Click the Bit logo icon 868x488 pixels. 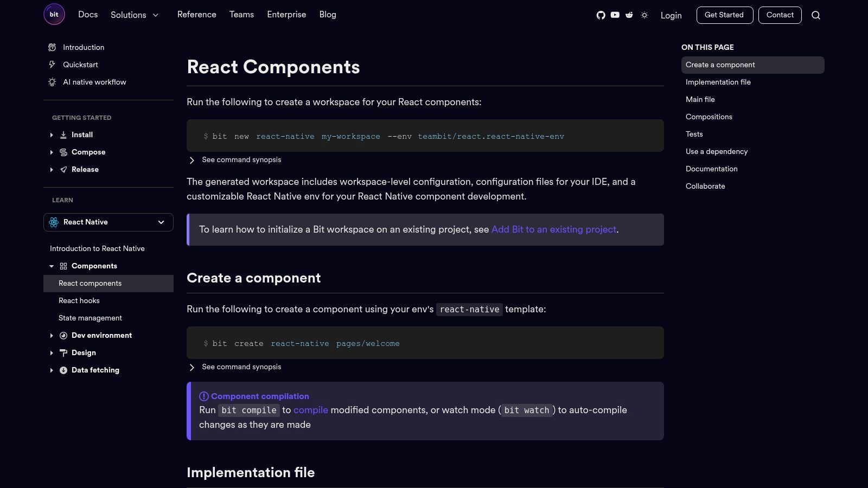pyautogui.click(x=54, y=15)
